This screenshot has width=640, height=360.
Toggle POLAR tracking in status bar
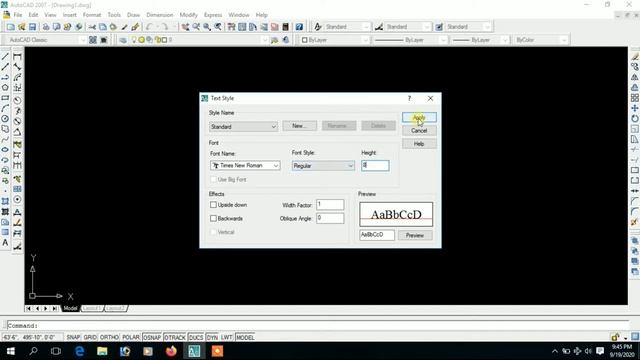click(131, 338)
